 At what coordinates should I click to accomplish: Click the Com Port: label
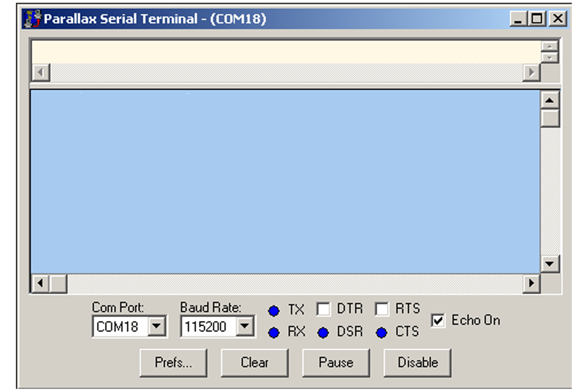coord(118,307)
